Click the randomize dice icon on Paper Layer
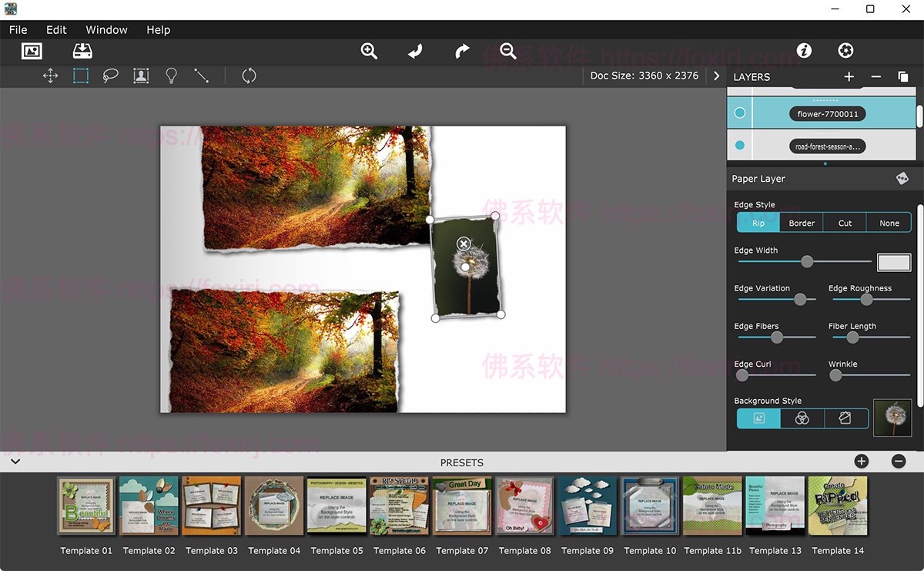This screenshot has width=924, height=571. pos(902,178)
